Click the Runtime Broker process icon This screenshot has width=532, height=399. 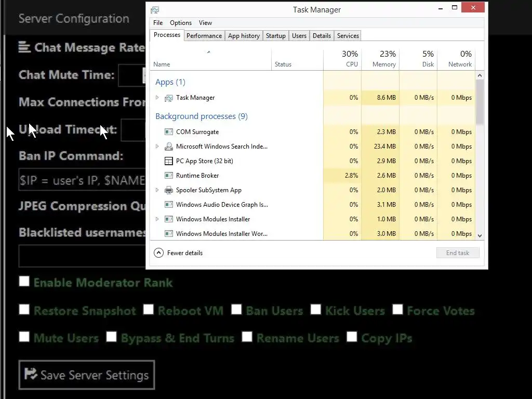[169, 176]
